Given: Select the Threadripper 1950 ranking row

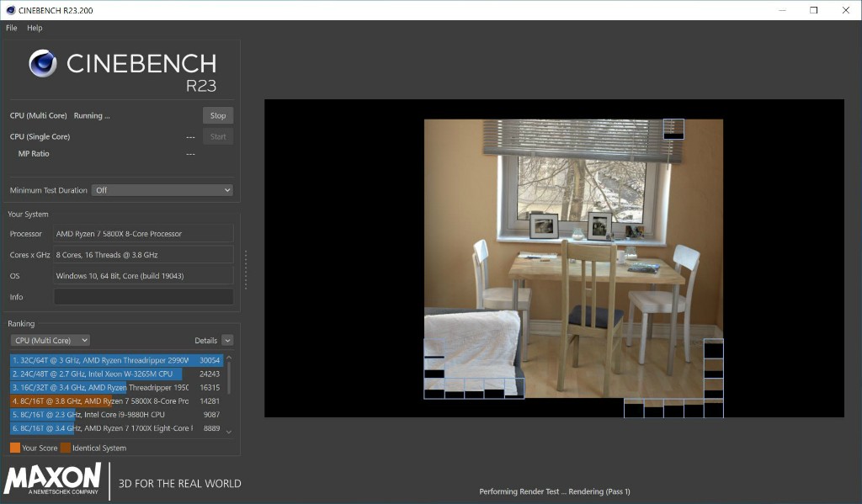Looking at the screenshot, I should pyautogui.click(x=116, y=388).
